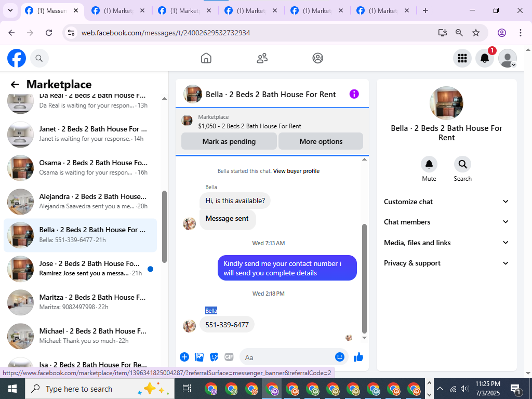Go to the Home feed icon
This screenshot has width=532, height=399.
[x=206, y=58]
